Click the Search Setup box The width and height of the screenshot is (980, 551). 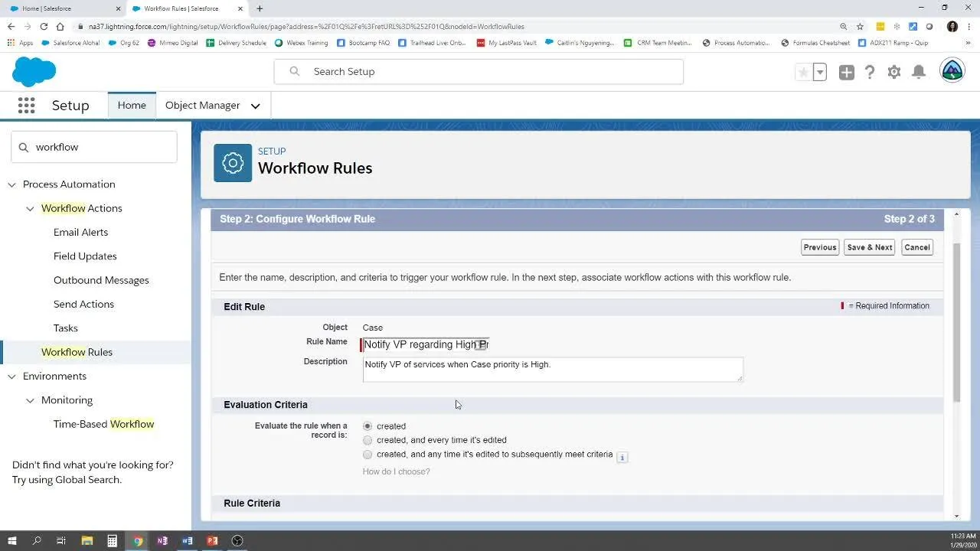coord(479,72)
